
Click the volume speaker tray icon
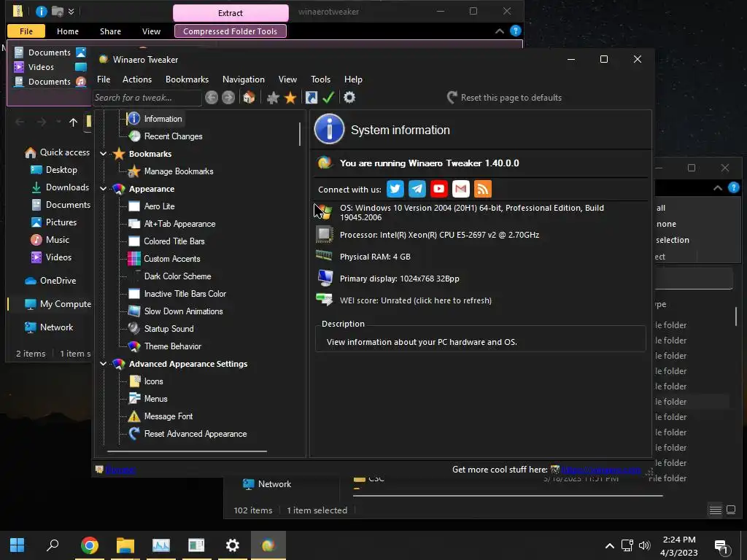pyautogui.click(x=644, y=545)
